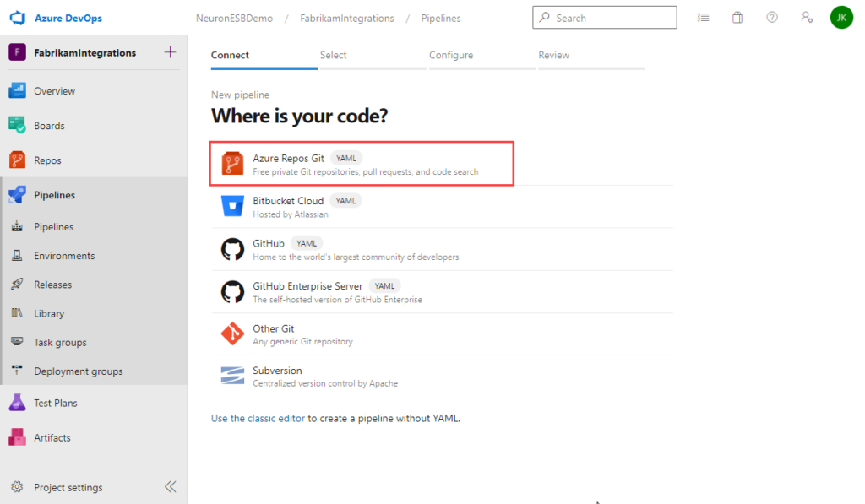Viewport: 865px width, 504px height.
Task: Open the Test Plans section
Action: (x=57, y=403)
